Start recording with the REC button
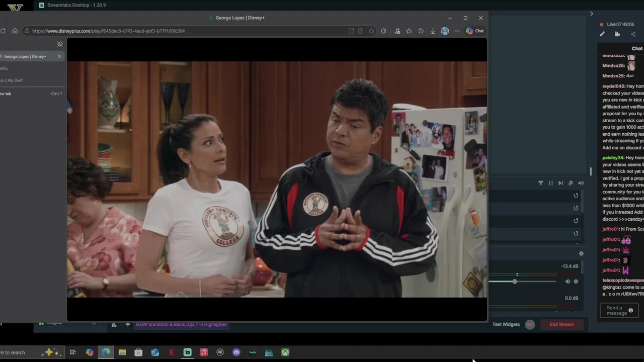This screenshot has height=362, width=644. click(x=530, y=324)
